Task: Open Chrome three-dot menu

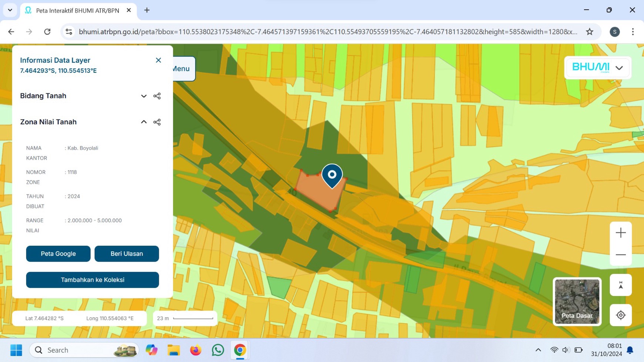Action: click(x=633, y=32)
